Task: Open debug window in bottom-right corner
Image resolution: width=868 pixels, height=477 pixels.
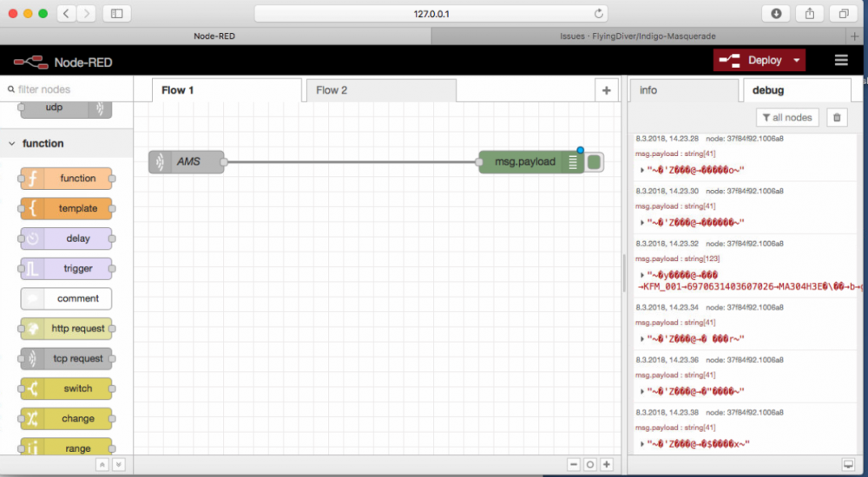Action: click(x=847, y=464)
